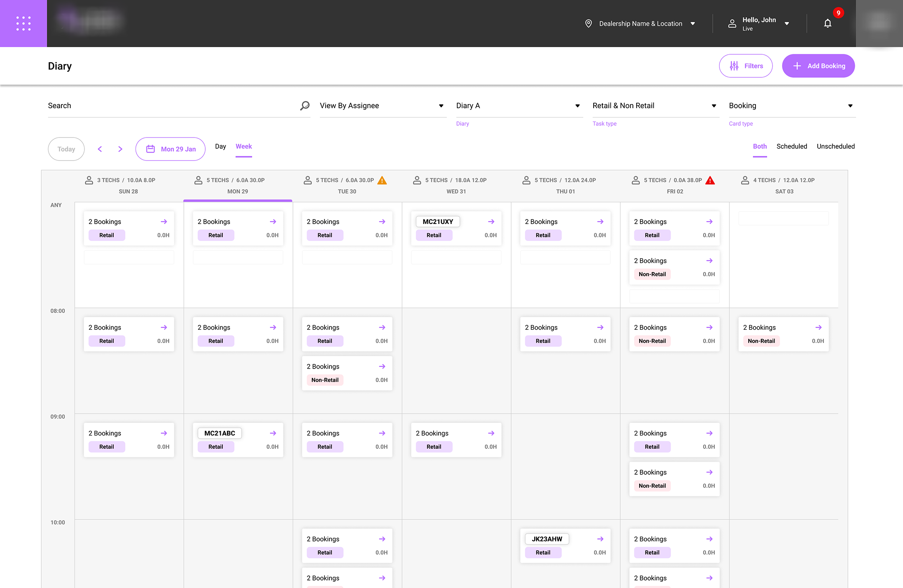This screenshot has height=588, width=903.
Task: Switch to Day view tab
Action: pos(220,146)
